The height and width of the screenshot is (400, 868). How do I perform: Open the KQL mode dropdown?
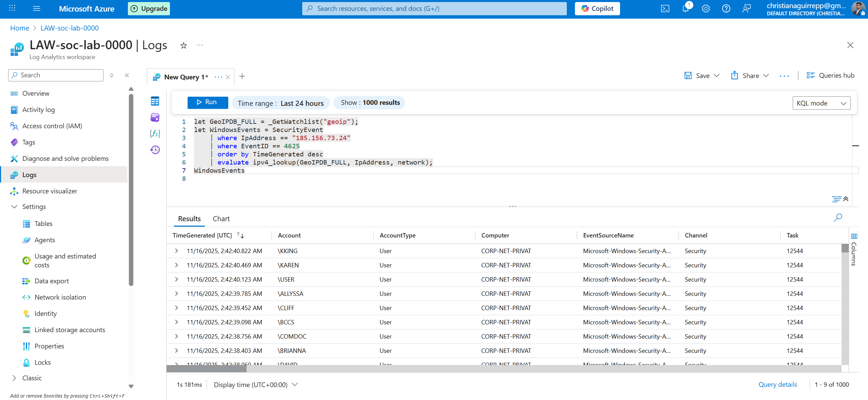coord(821,103)
